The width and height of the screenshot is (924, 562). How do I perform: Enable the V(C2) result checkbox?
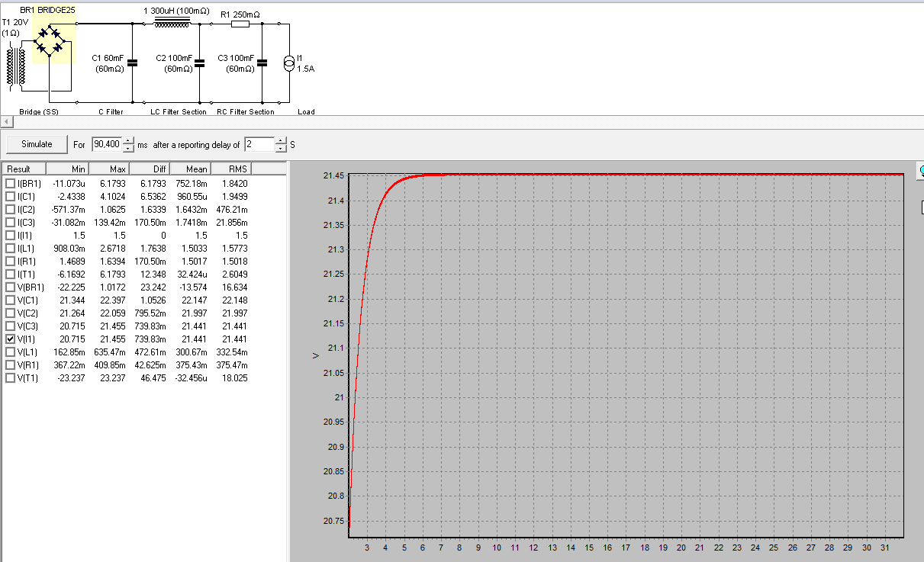(x=10, y=313)
